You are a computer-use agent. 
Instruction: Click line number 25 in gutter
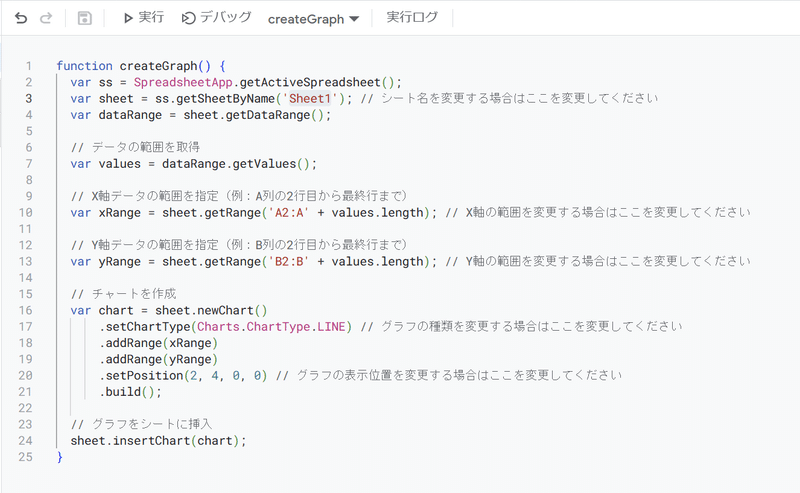tap(26, 457)
